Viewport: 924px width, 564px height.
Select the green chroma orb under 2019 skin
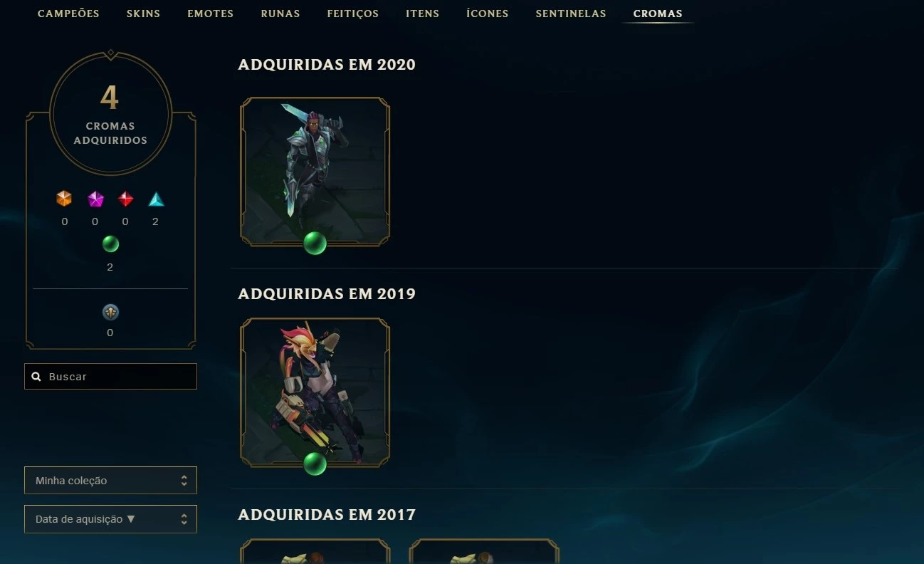[x=315, y=464]
